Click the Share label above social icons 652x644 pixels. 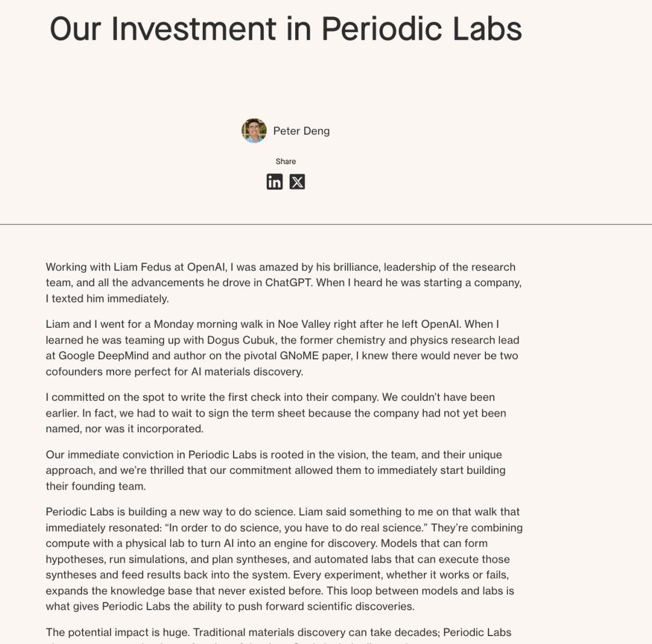pyautogui.click(x=286, y=161)
